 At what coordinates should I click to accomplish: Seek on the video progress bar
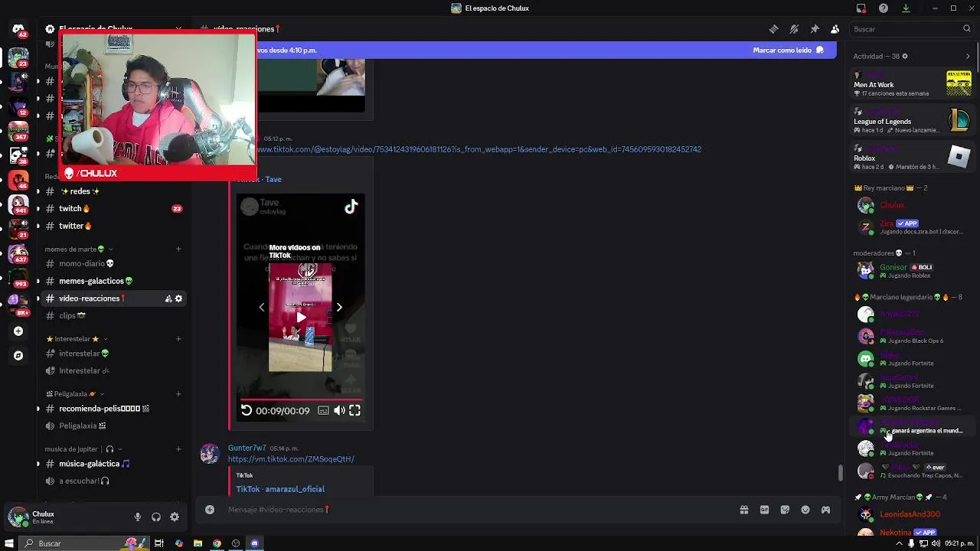(x=301, y=399)
